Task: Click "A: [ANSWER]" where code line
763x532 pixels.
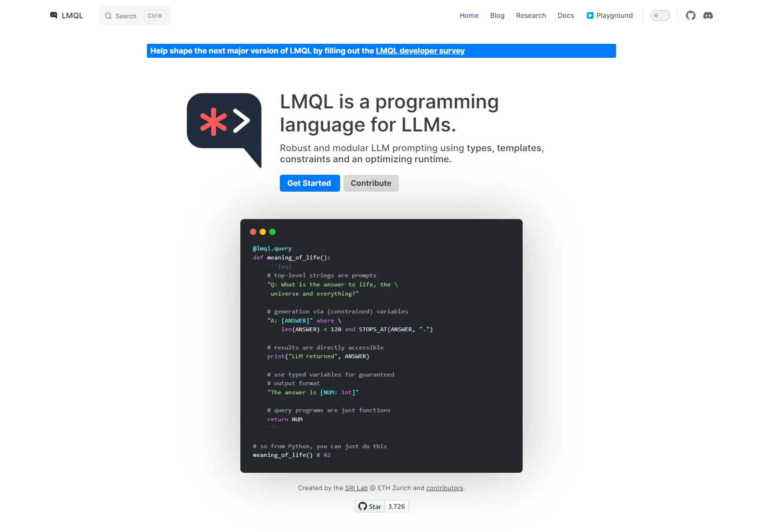Action: pyautogui.click(x=304, y=321)
